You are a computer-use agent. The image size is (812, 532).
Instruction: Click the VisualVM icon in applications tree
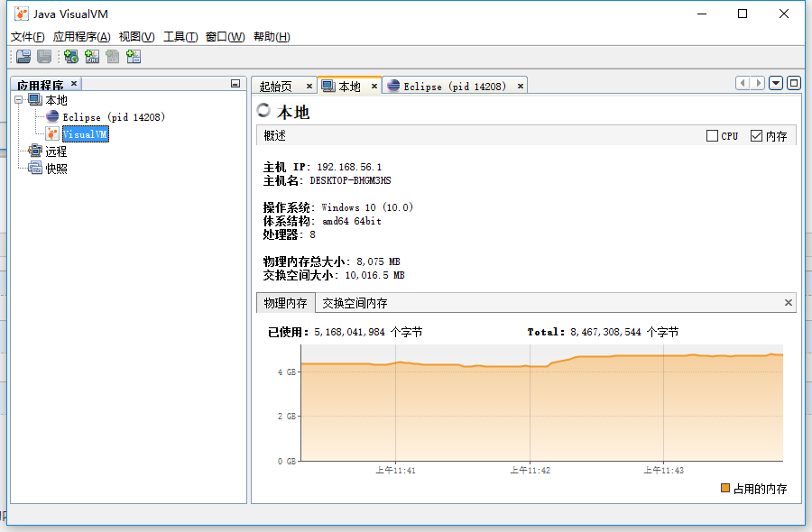[52, 133]
